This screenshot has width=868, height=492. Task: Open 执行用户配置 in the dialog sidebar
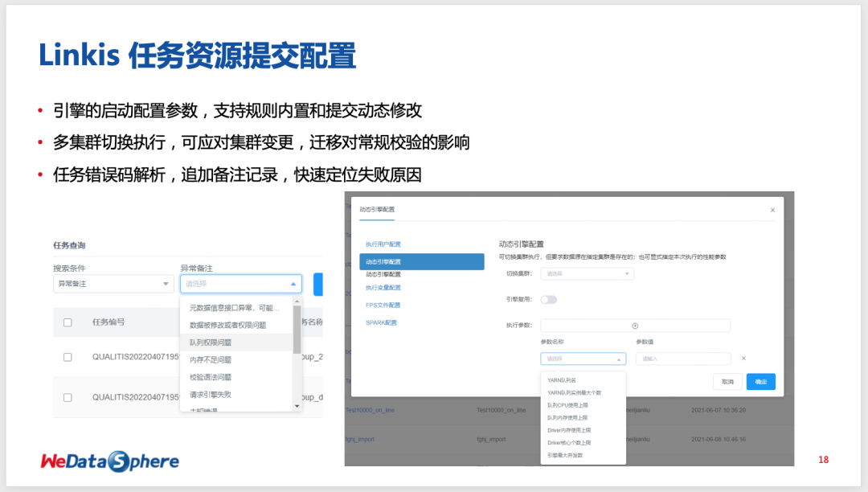383,244
